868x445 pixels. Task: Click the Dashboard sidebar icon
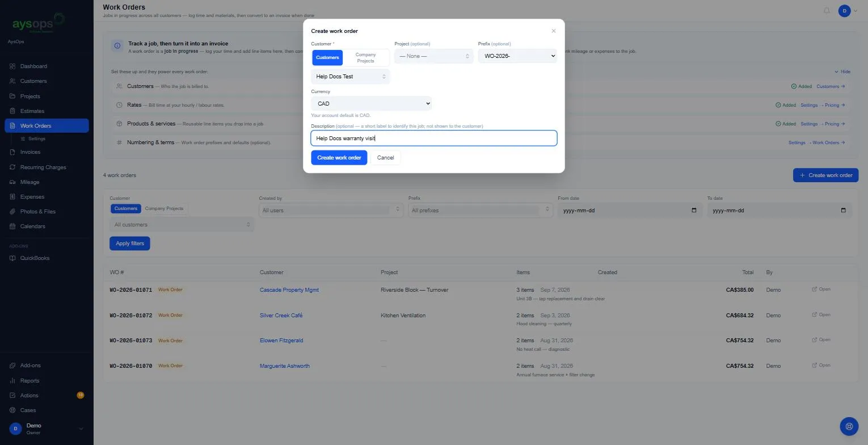click(x=12, y=66)
